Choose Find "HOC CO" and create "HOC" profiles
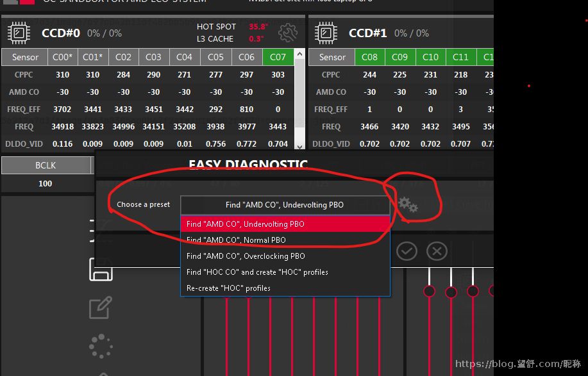The image size is (588, 376). 285,272
